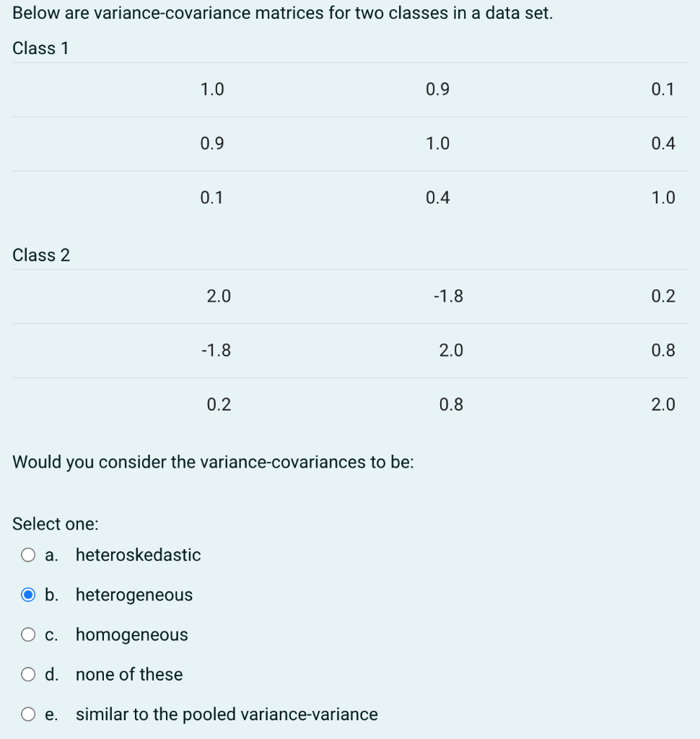Click the answer text 'heteroskedastic'
Screen dimensions: 700x739
pyautogui.click(x=138, y=555)
